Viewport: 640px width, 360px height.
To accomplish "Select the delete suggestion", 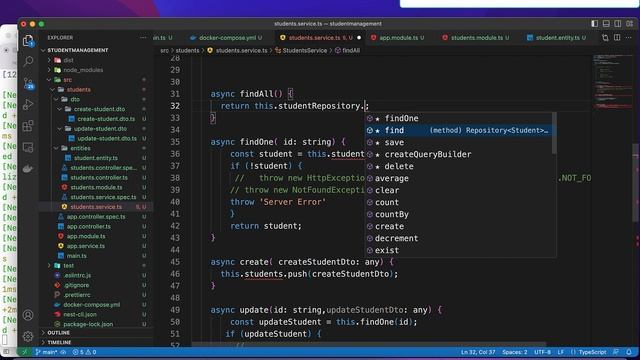I will coord(458,166).
